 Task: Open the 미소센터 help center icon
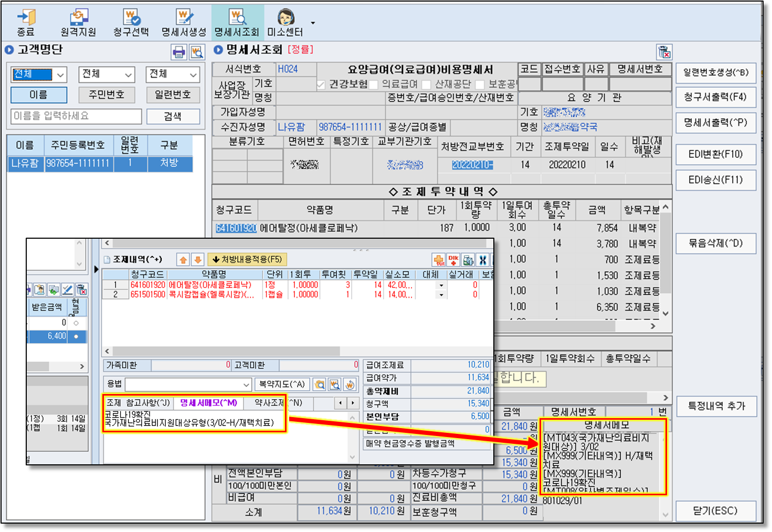pyautogui.click(x=285, y=23)
